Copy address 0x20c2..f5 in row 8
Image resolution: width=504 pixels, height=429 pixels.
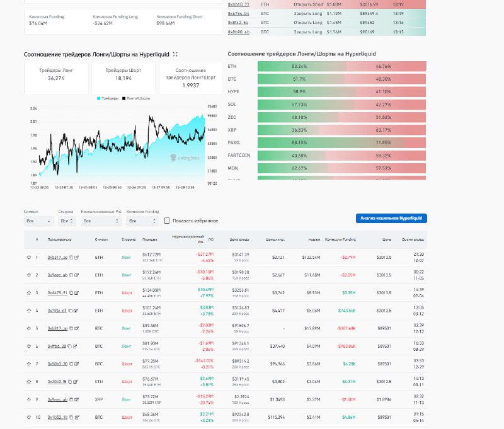(70, 382)
